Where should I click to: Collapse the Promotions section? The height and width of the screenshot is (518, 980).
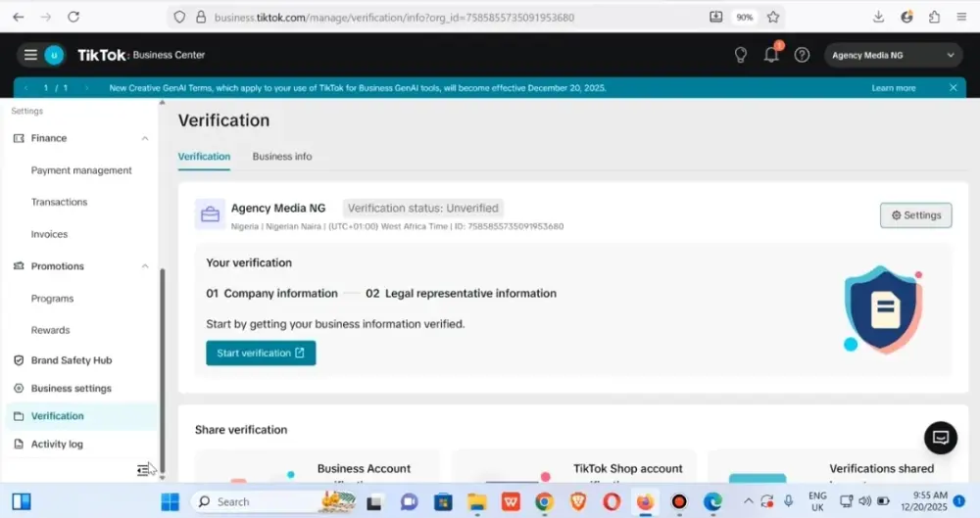145,266
